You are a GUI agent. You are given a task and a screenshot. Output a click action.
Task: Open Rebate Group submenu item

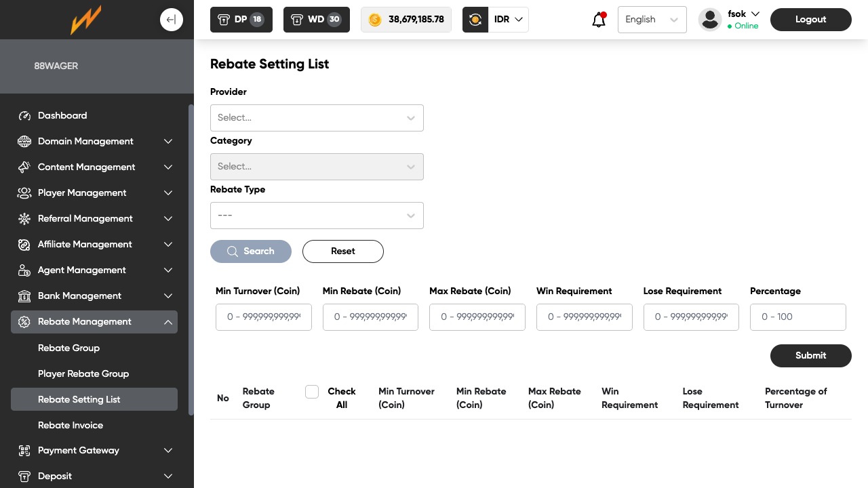(x=68, y=348)
